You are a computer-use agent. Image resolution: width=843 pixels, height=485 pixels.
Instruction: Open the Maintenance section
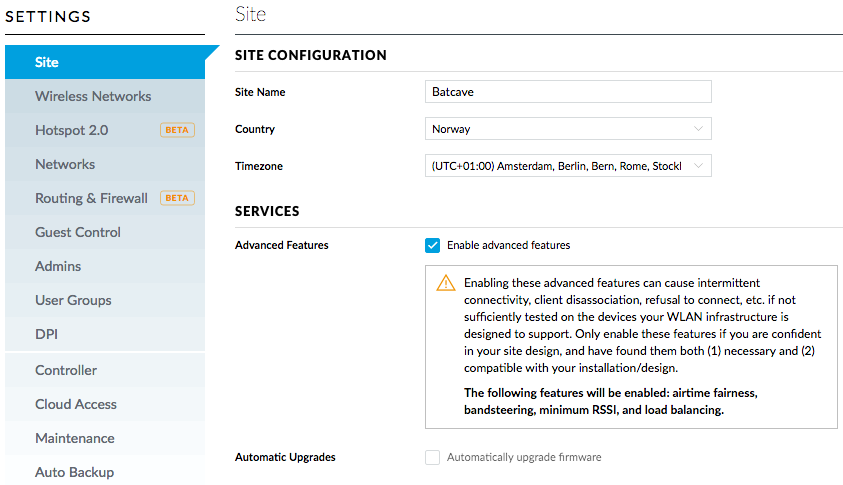tap(105, 438)
